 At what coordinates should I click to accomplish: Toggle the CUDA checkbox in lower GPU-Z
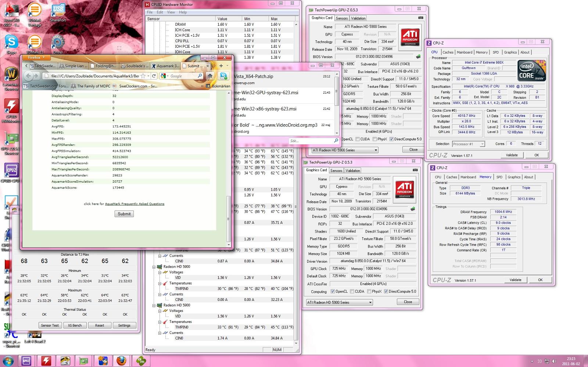352,291
